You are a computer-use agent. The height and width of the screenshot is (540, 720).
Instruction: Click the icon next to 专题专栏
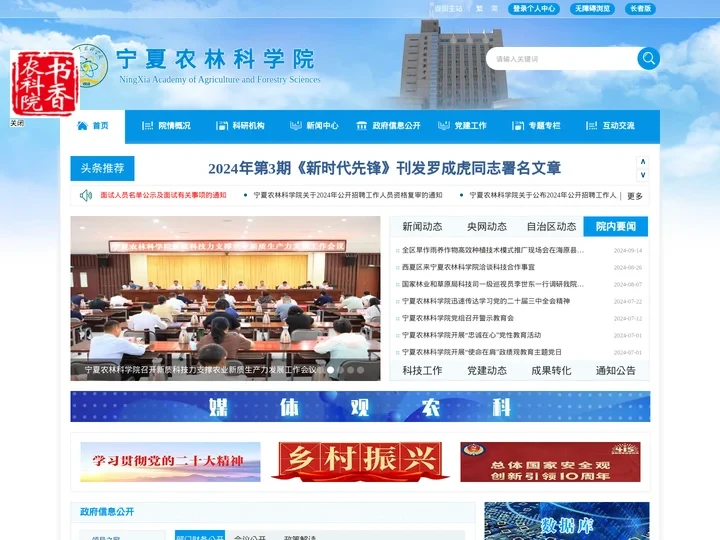tap(518, 125)
